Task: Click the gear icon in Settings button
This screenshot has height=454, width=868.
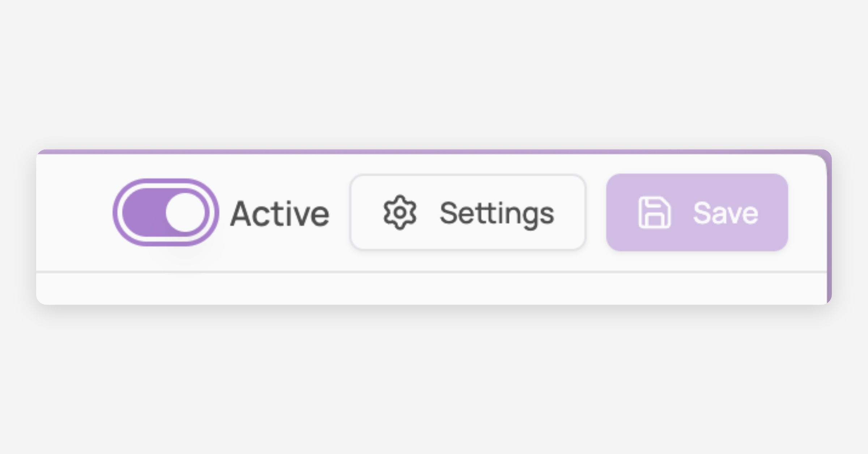Action: (400, 213)
